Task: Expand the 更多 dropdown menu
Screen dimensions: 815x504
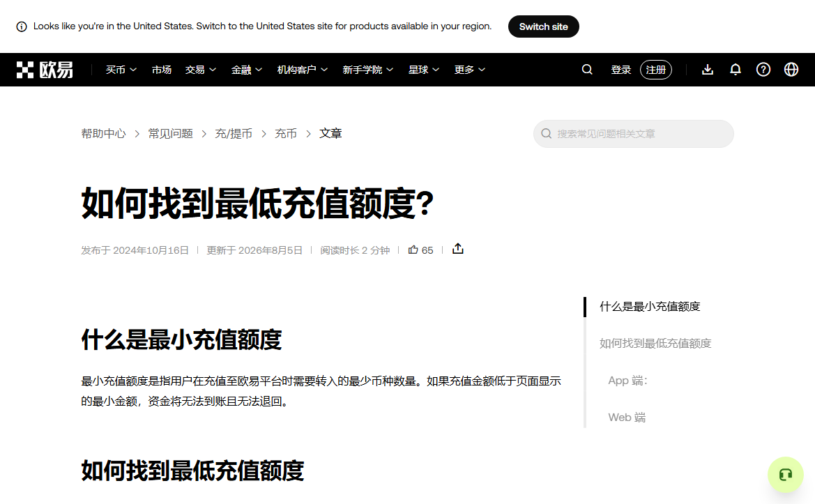Action: pos(470,70)
